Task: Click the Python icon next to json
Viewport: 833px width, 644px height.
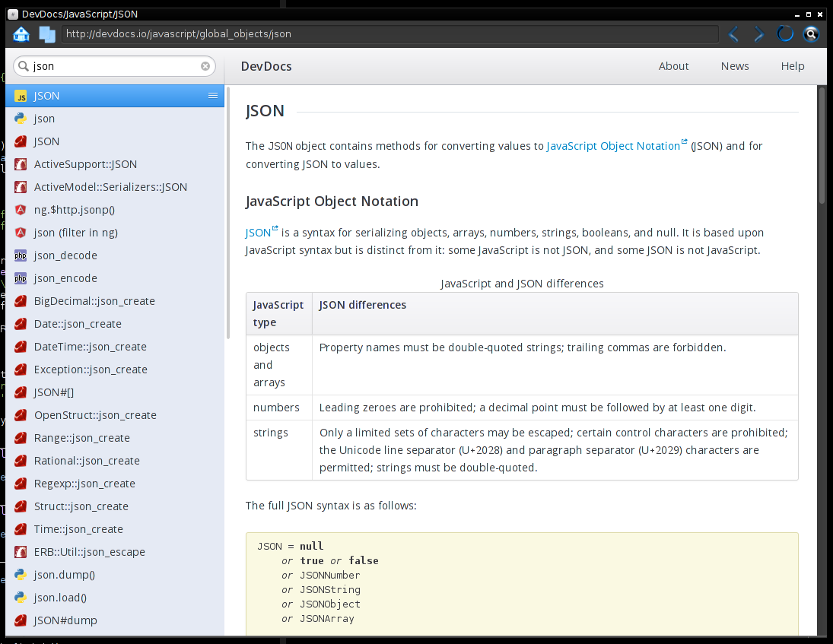Action: point(21,119)
